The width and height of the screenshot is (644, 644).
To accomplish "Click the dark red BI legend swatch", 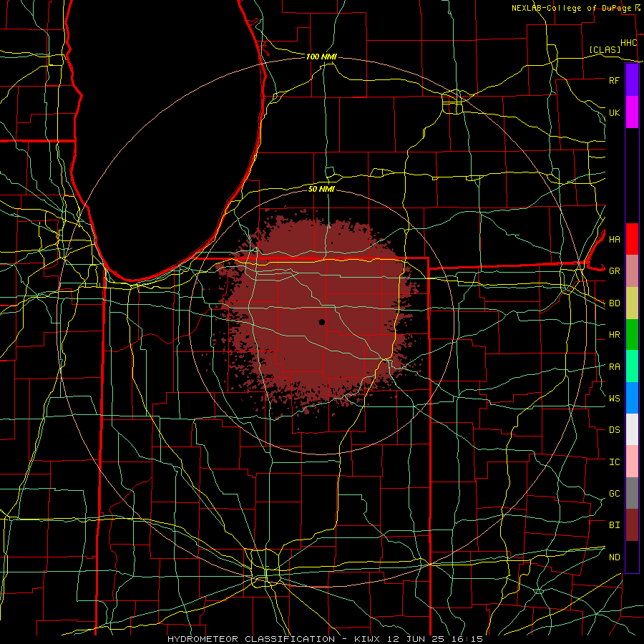I will (632, 525).
